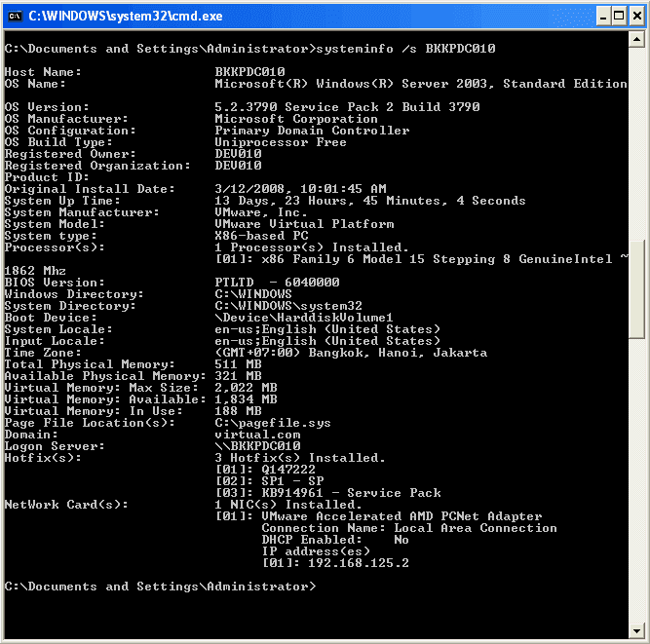Click the System Directory value C:\WINDOWS\system32
The image size is (650, 644).
coord(288,306)
